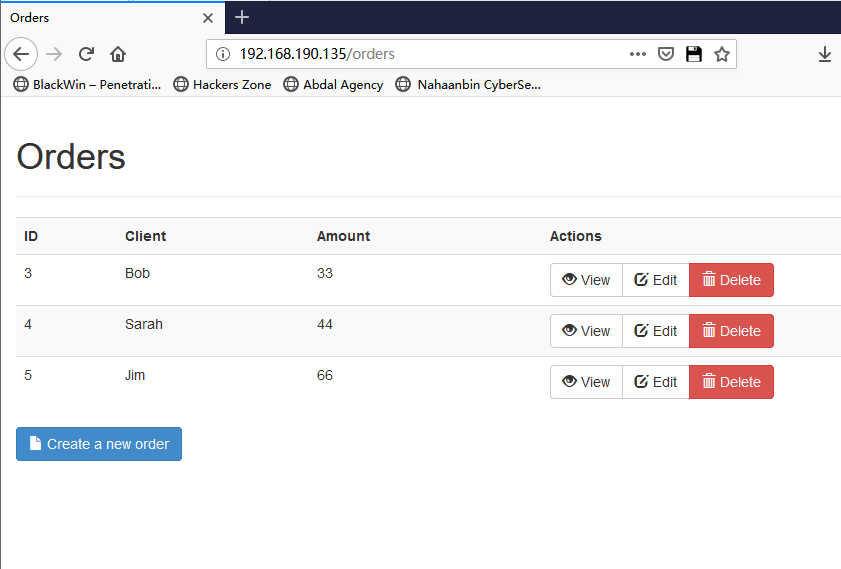This screenshot has width=841, height=569.
Task: Delete Bob's order
Action: [x=732, y=280]
